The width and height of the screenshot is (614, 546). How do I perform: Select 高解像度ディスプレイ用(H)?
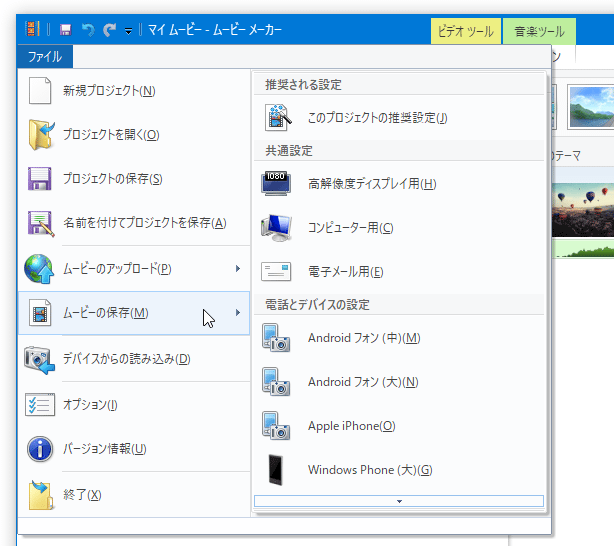click(x=399, y=183)
